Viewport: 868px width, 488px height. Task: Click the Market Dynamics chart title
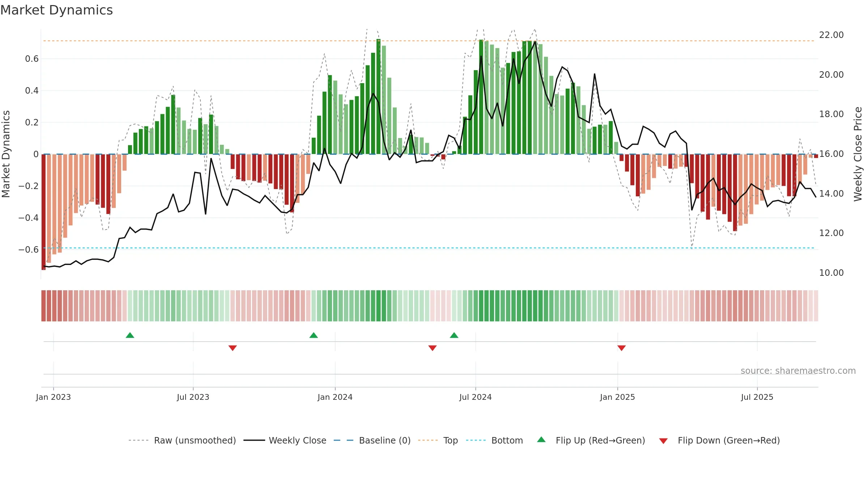coord(56,10)
